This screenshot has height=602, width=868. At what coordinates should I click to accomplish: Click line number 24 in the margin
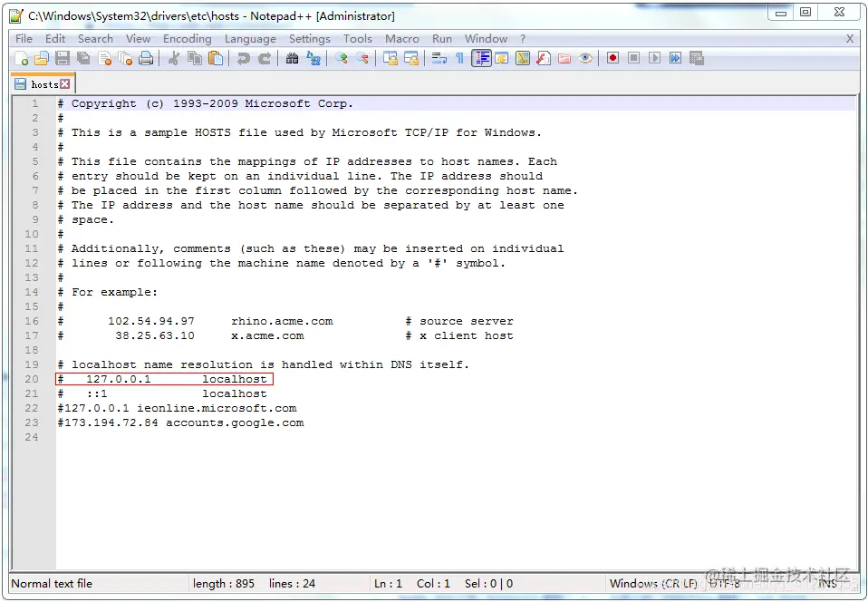pos(32,437)
